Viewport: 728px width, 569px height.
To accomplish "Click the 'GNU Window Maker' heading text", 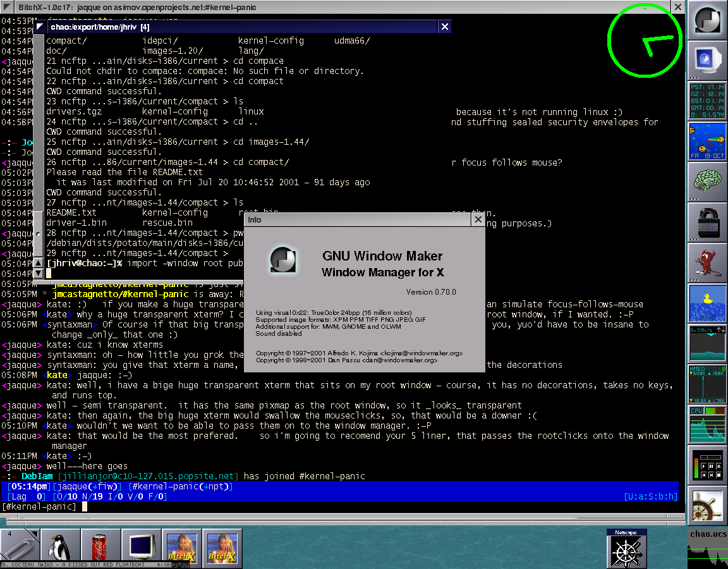I will (x=382, y=256).
